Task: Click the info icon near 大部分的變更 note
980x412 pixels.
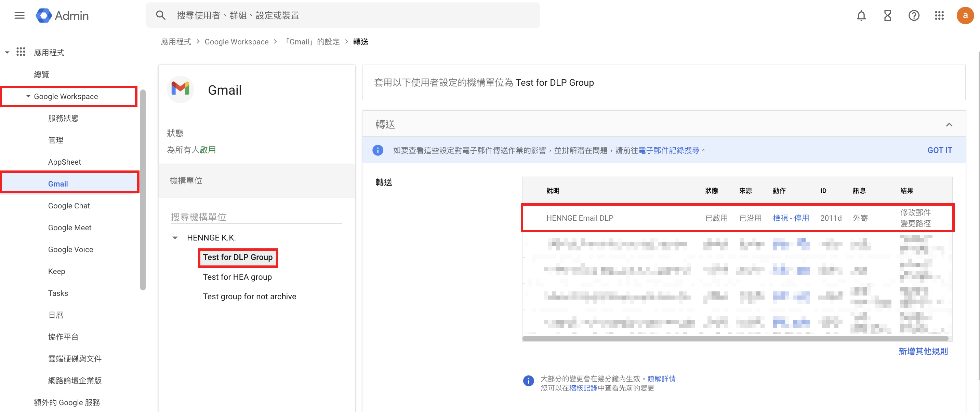Action: (528, 381)
